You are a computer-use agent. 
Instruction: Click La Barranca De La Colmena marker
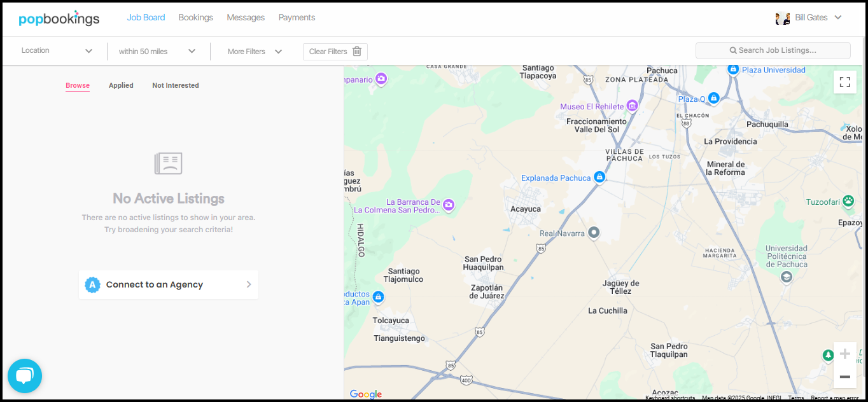449,204
